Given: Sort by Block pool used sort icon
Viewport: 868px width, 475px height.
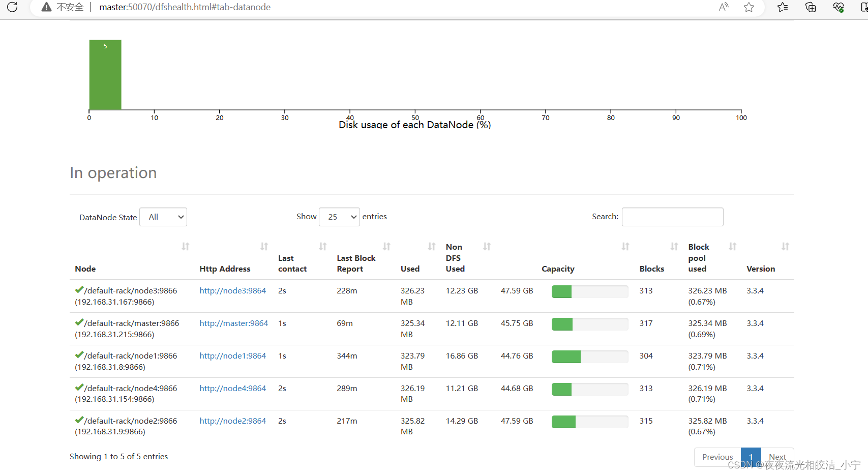Looking at the screenshot, I should pyautogui.click(x=733, y=247).
